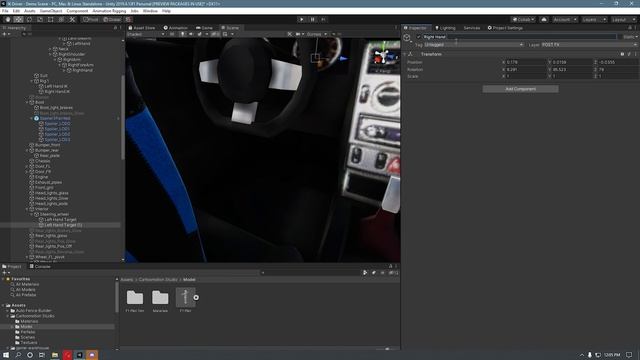Open the F1 Pilot Tom folder in Project
Viewport: 640px width, 360px height.
[135, 300]
